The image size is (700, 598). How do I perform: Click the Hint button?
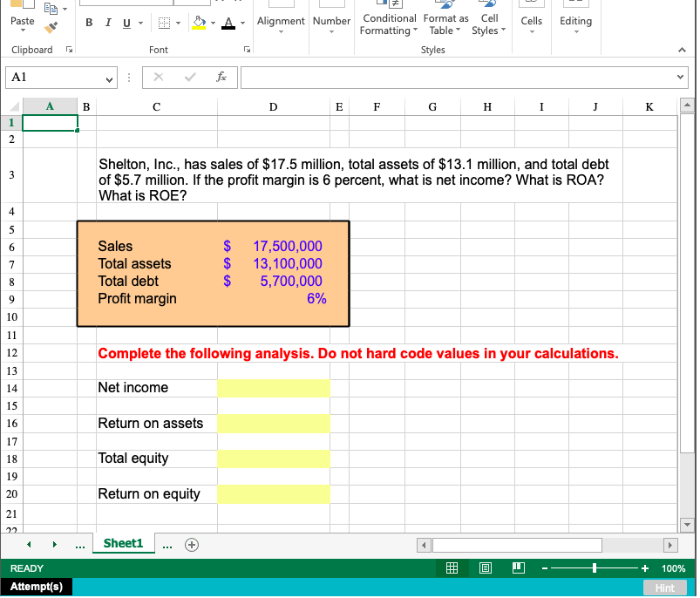(664, 588)
